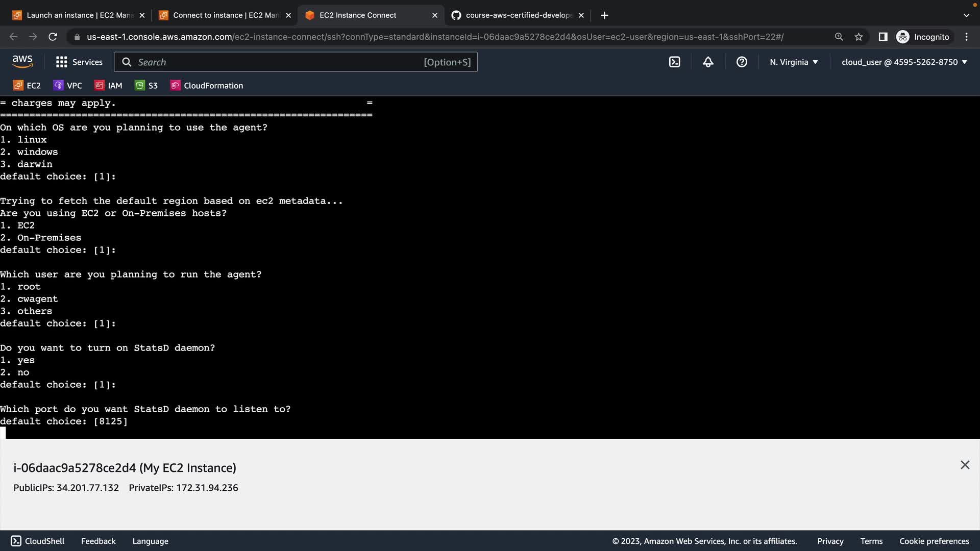Open VPC favorites shortcut

pos(68,86)
